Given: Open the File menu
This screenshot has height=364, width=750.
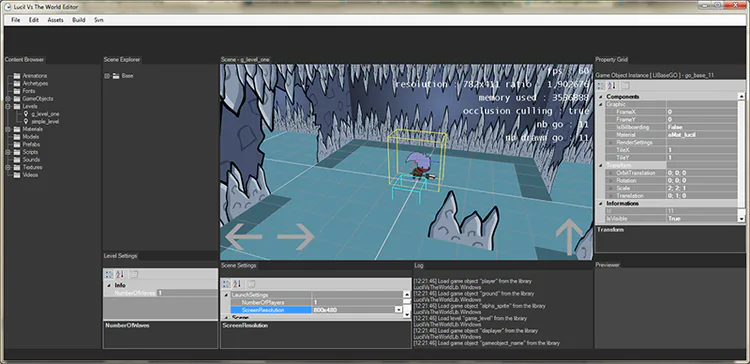Looking at the screenshot, I should click(16, 20).
